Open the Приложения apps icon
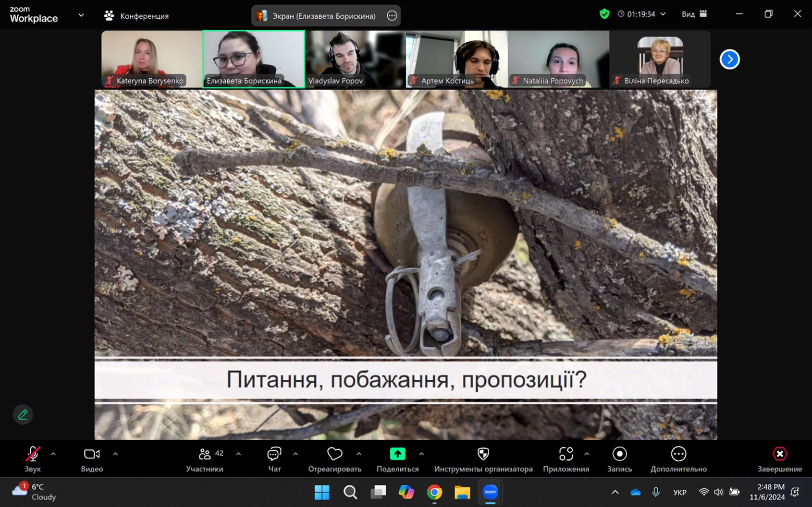Viewport: 812px width, 507px height. tap(566, 454)
